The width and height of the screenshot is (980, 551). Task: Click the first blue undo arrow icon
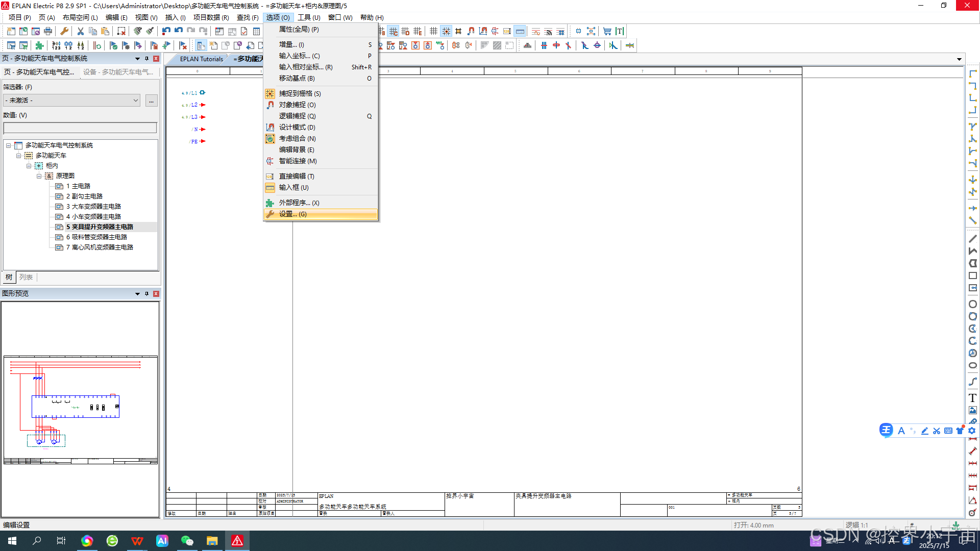(x=166, y=32)
